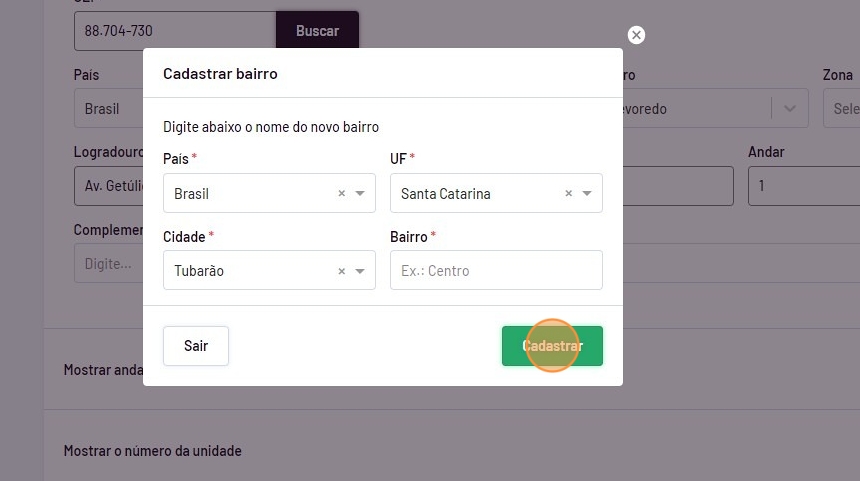
Task: Click the CEP field showing 88.704-730
Action: tap(174, 31)
